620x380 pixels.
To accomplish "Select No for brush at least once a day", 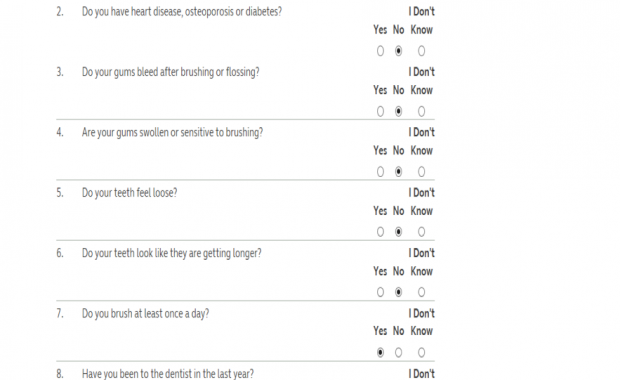I will click(398, 352).
